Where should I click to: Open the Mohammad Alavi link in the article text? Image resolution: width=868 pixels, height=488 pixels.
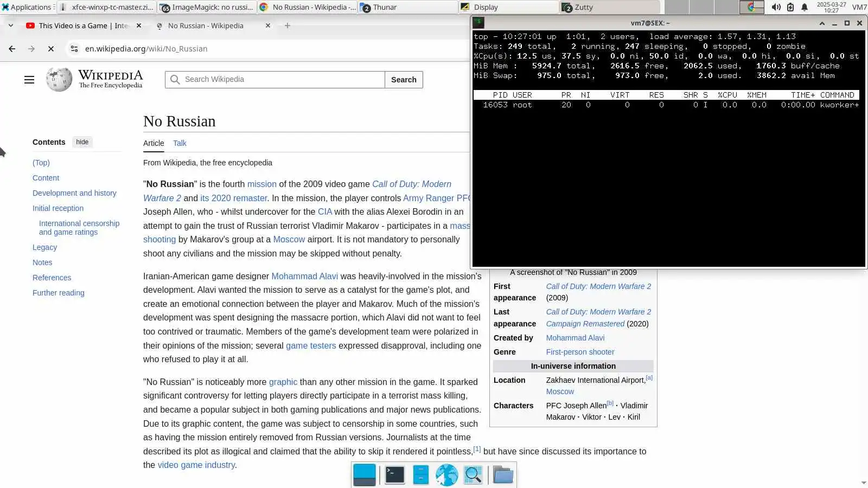[305, 277]
